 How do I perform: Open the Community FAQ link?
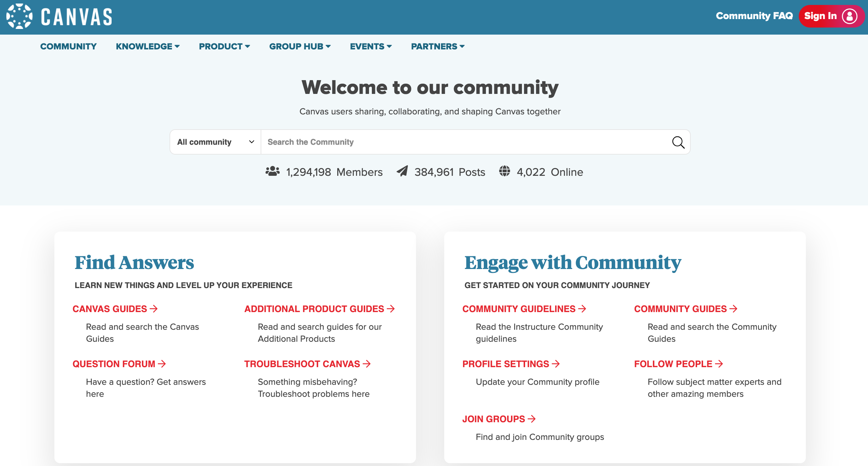[x=754, y=16]
